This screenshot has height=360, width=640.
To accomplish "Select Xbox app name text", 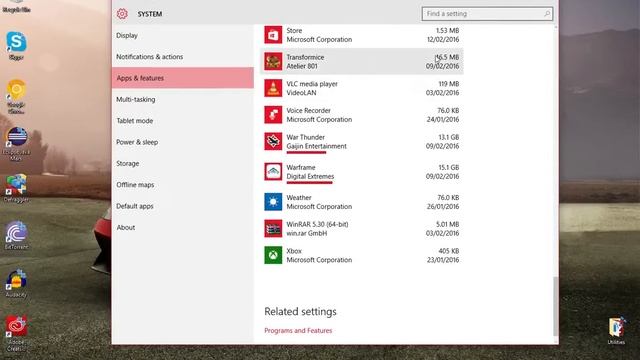I will coord(294,251).
